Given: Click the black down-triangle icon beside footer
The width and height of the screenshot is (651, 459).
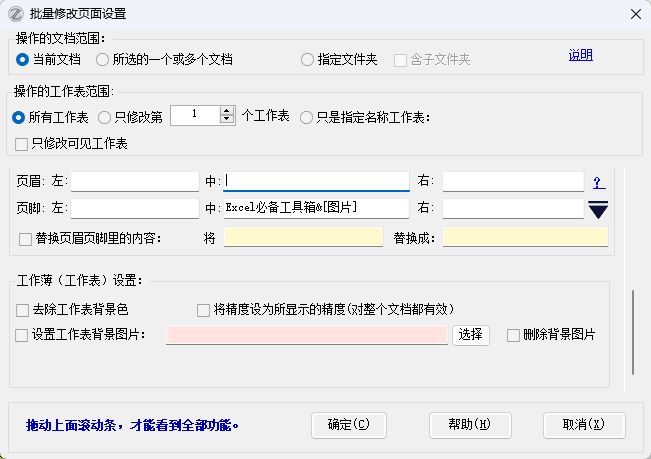Looking at the screenshot, I should (598, 209).
